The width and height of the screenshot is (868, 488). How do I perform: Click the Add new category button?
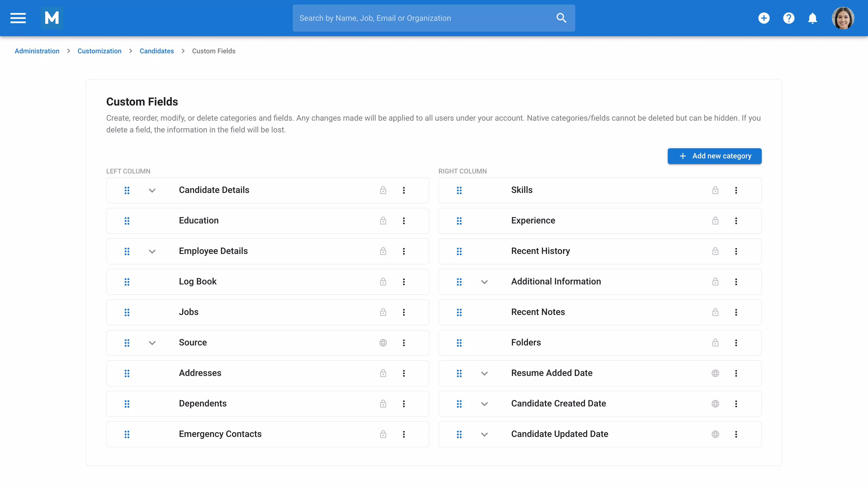tap(714, 156)
